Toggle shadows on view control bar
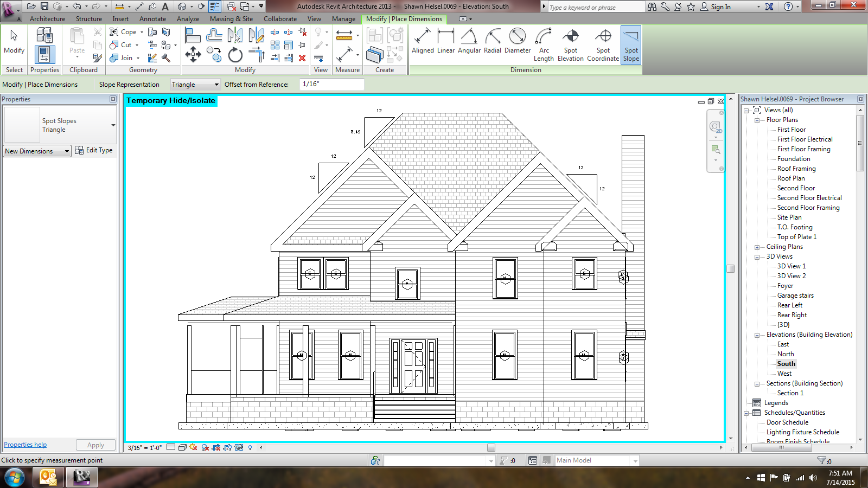 tap(205, 447)
